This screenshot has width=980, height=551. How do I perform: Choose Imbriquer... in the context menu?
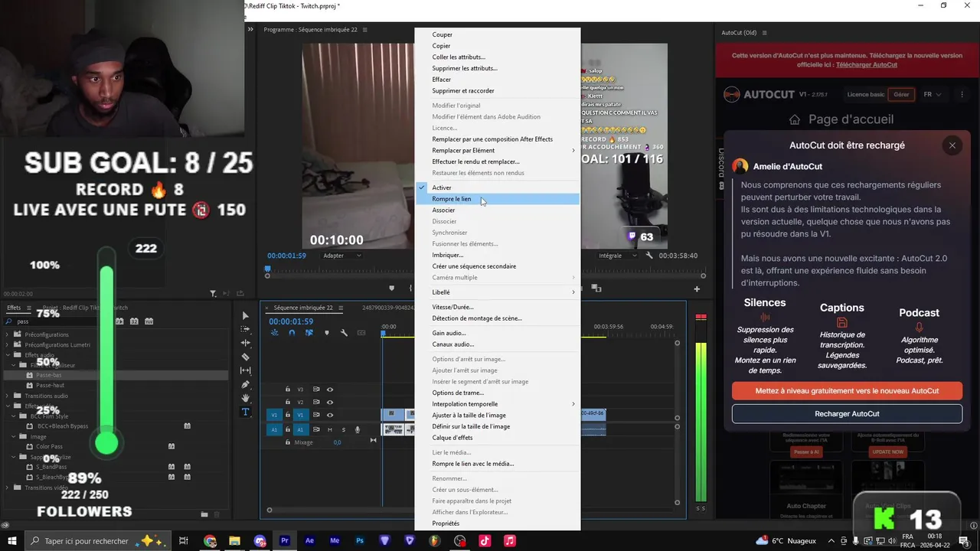point(498,255)
